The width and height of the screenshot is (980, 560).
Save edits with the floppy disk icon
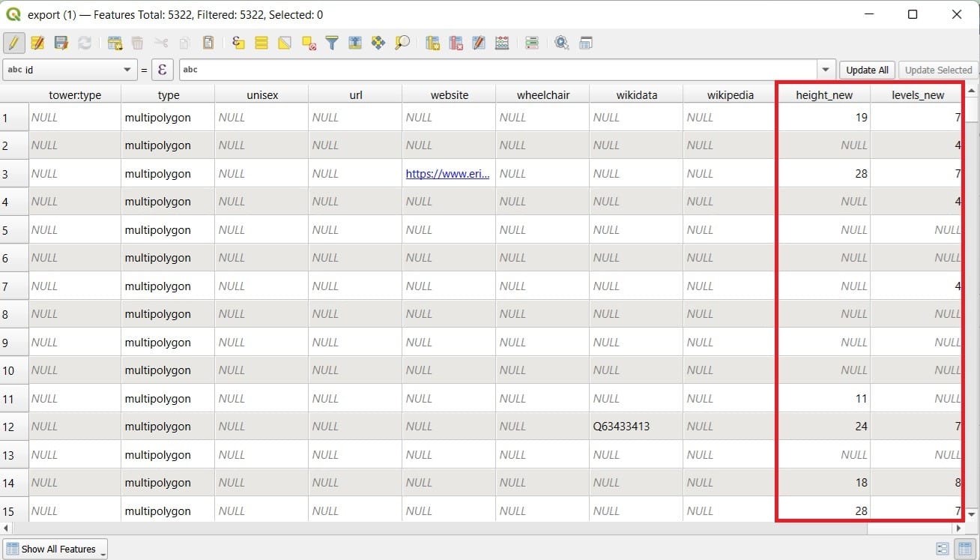click(61, 43)
